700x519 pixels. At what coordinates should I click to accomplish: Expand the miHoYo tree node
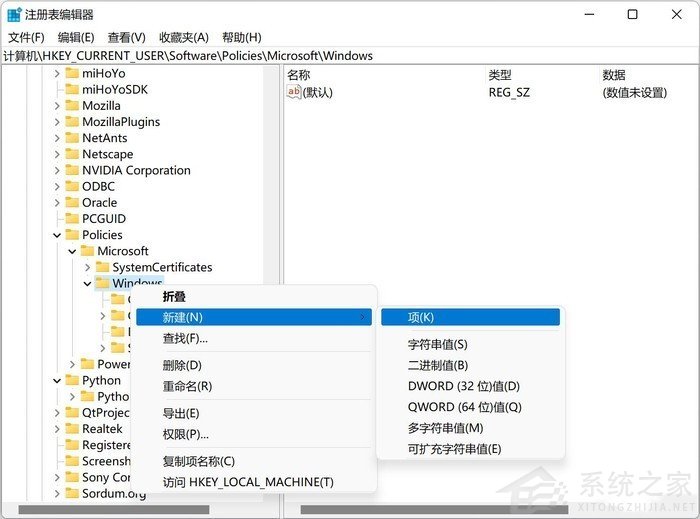(x=57, y=73)
